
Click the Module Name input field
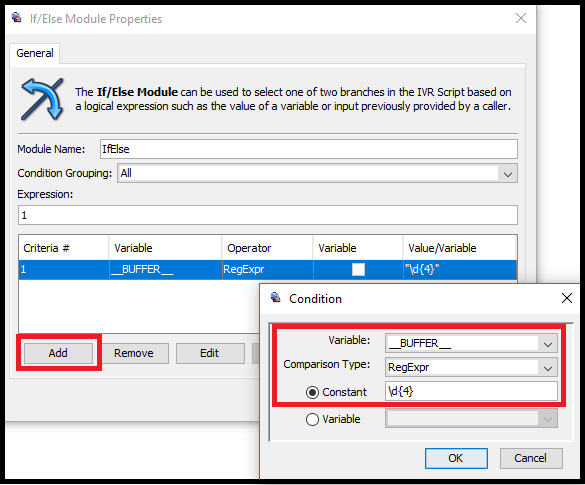point(309,149)
